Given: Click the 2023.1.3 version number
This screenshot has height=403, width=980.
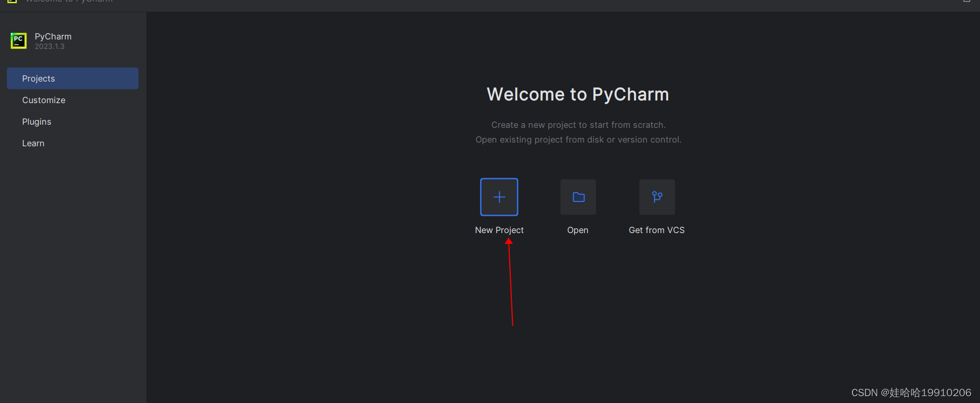Looking at the screenshot, I should click(x=50, y=46).
